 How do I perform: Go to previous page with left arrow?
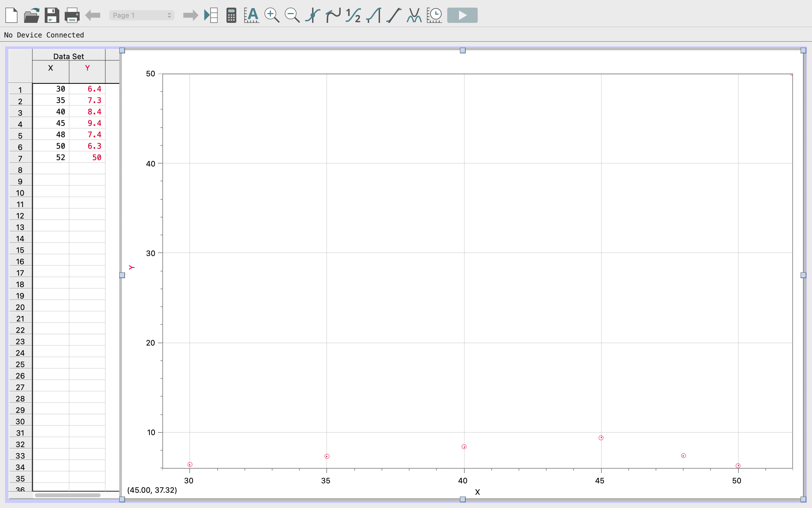pyautogui.click(x=93, y=15)
